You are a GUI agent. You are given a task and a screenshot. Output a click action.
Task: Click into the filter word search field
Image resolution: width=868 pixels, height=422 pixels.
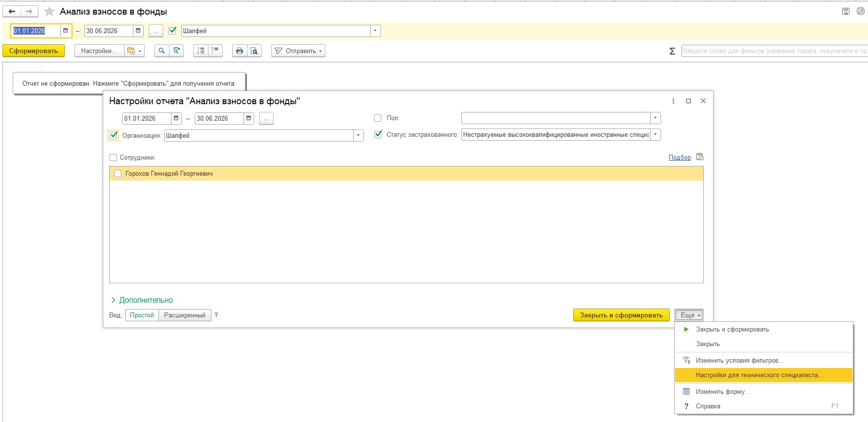point(774,51)
